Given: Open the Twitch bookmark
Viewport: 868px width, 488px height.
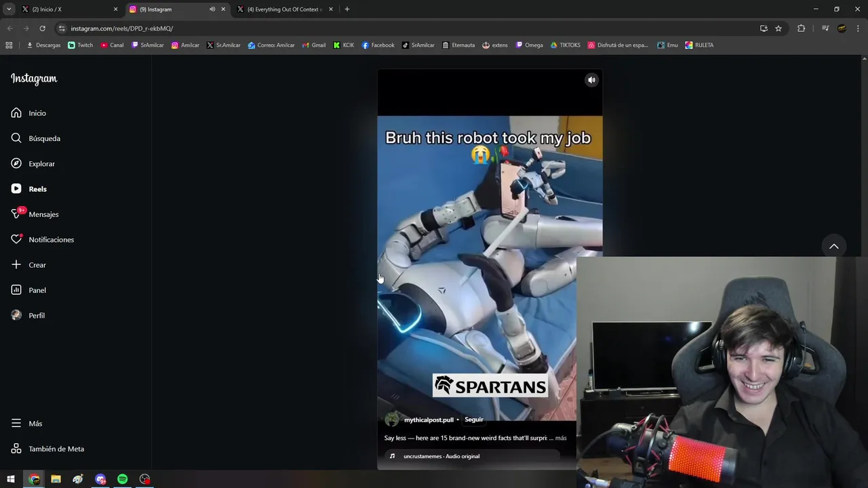Looking at the screenshot, I should point(81,45).
